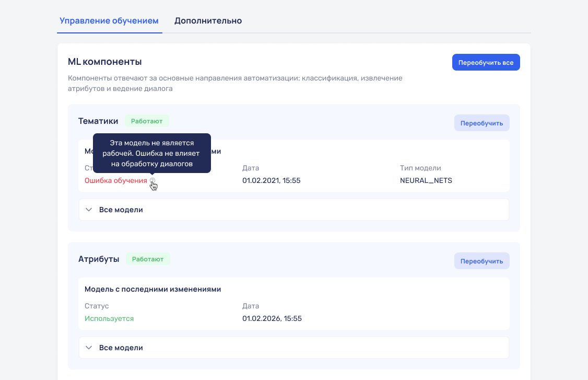588x380 pixels.
Task: Switch to the "Дополнительно" tab
Action: tap(208, 21)
